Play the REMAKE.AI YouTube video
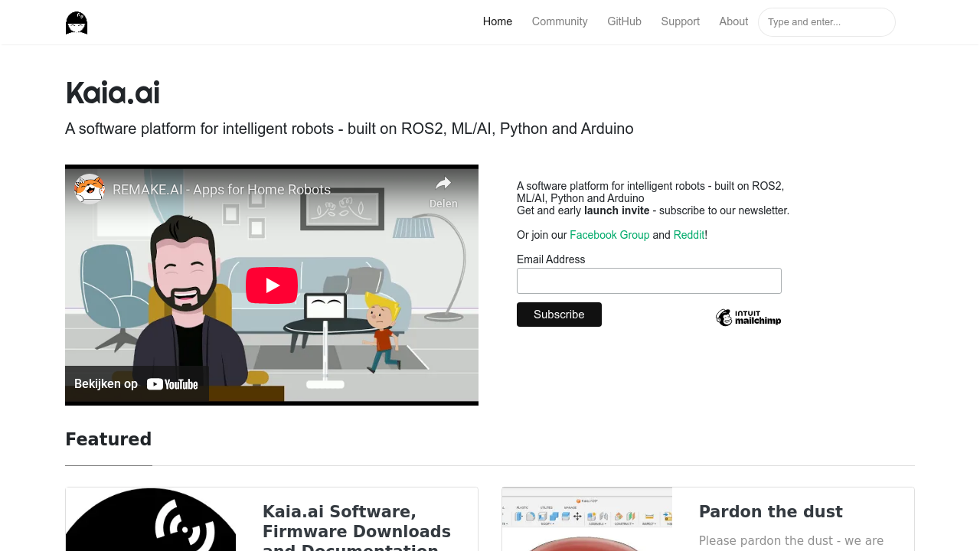980x551 pixels. click(271, 285)
